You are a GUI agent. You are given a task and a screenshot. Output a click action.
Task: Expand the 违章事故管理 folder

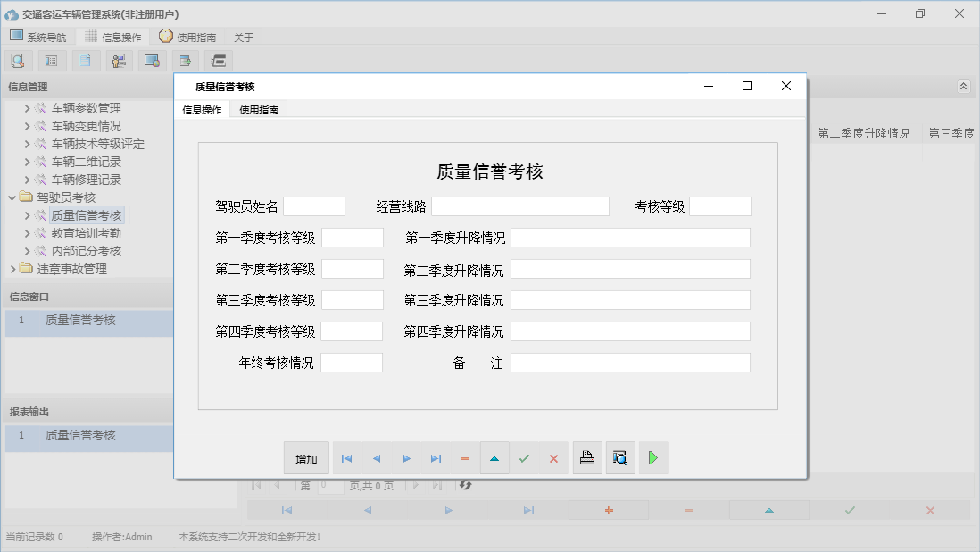[x=12, y=268]
